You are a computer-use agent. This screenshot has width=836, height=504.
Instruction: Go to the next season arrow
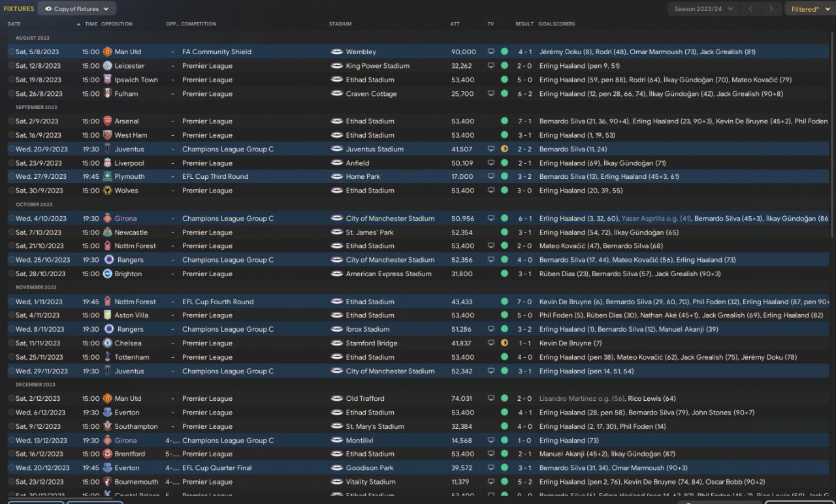click(771, 9)
